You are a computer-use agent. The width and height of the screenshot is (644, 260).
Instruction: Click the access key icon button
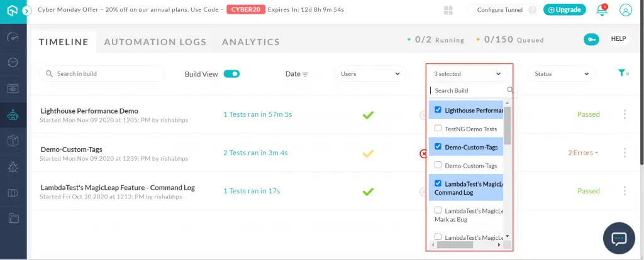(x=591, y=40)
